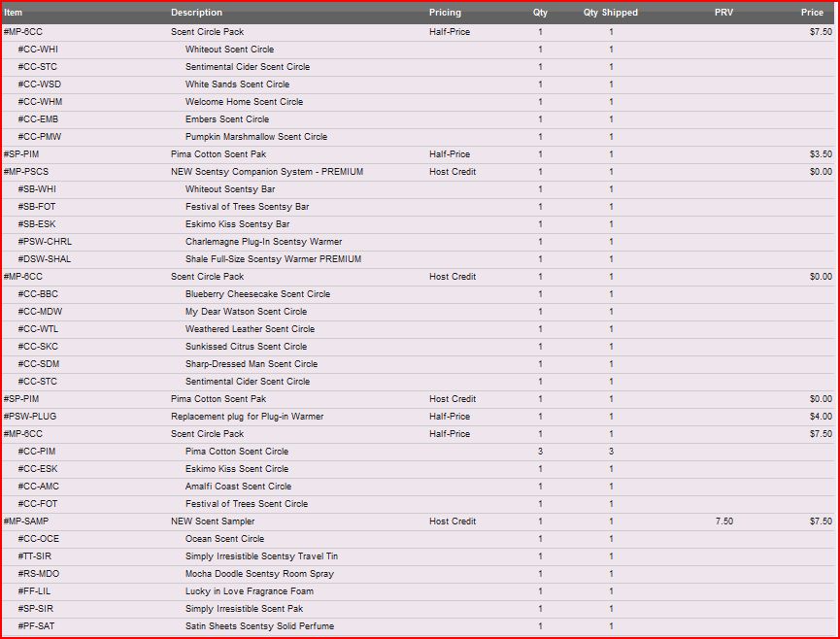840x639 pixels.
Task: Select Festival of Trees Scent Circle
Action: [x=247, y=504]
